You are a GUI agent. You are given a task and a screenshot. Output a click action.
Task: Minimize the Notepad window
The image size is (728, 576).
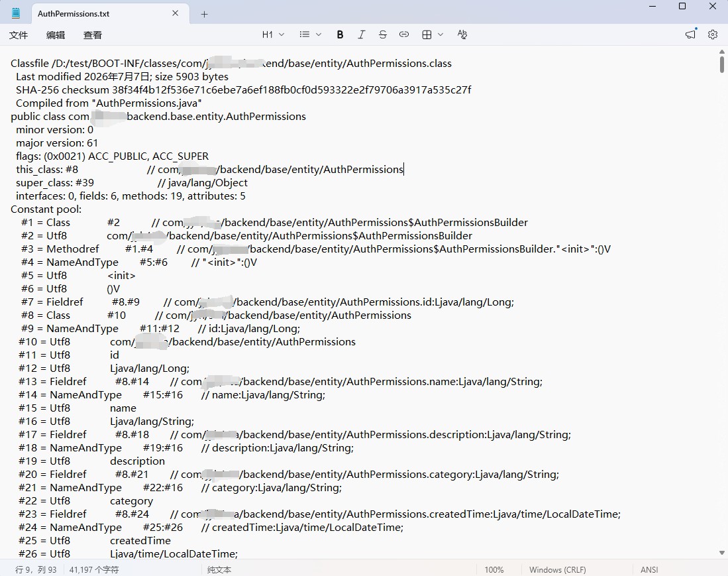click(652, 7)
